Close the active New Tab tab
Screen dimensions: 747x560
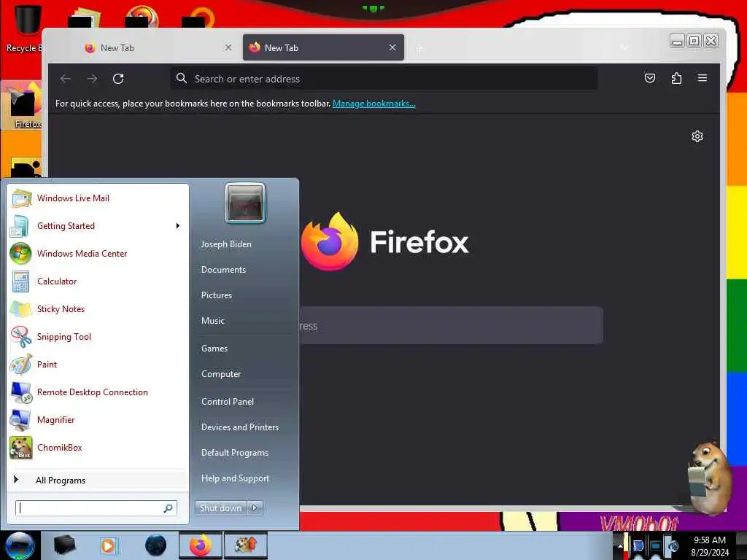[x=392, y=47]
